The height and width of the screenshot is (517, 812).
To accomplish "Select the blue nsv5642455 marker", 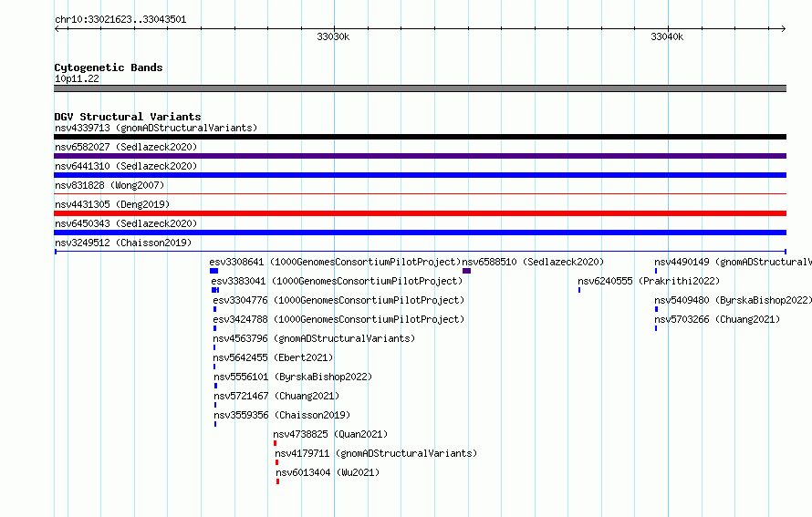I will tap(214, 367).
